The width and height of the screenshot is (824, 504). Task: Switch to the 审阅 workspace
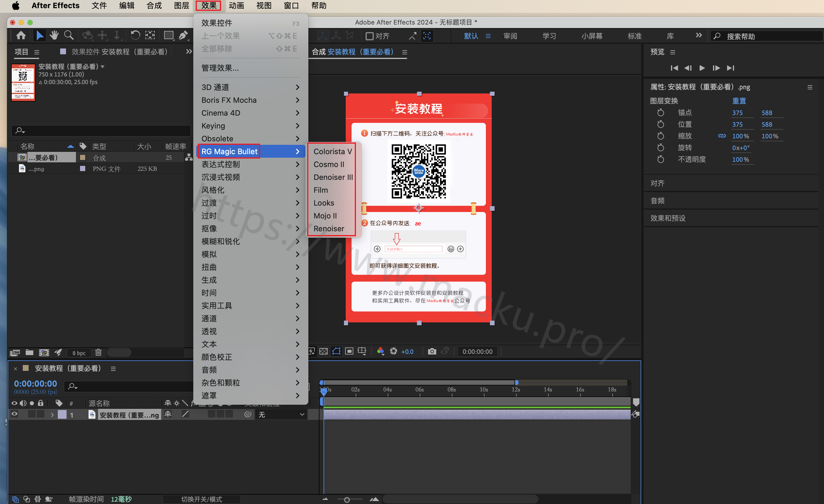[510, 36]
